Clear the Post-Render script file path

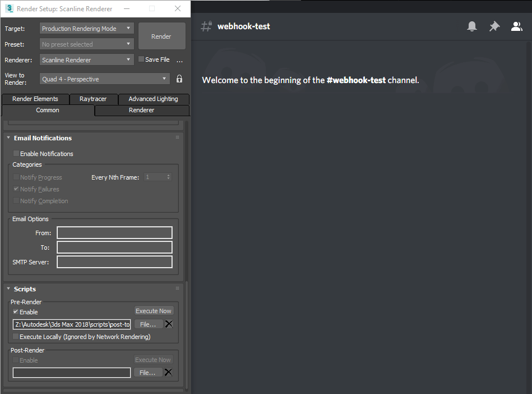(x=168, y=372)
